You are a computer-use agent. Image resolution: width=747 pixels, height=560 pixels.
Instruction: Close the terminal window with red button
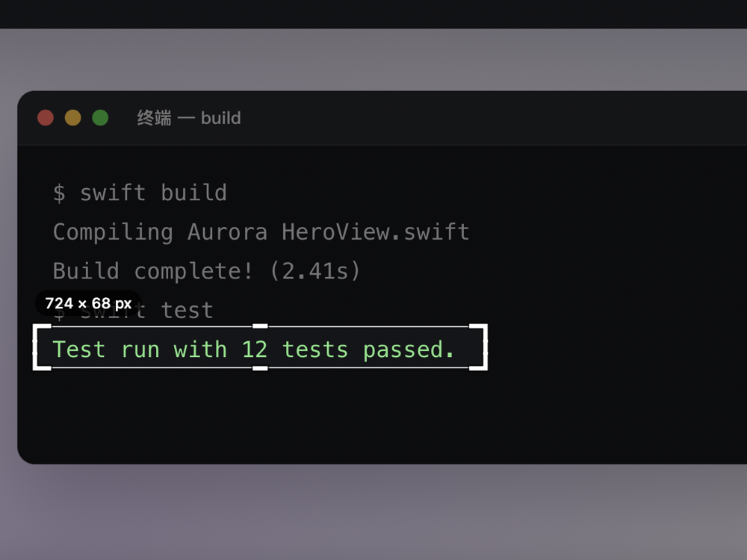pos(46,118)
